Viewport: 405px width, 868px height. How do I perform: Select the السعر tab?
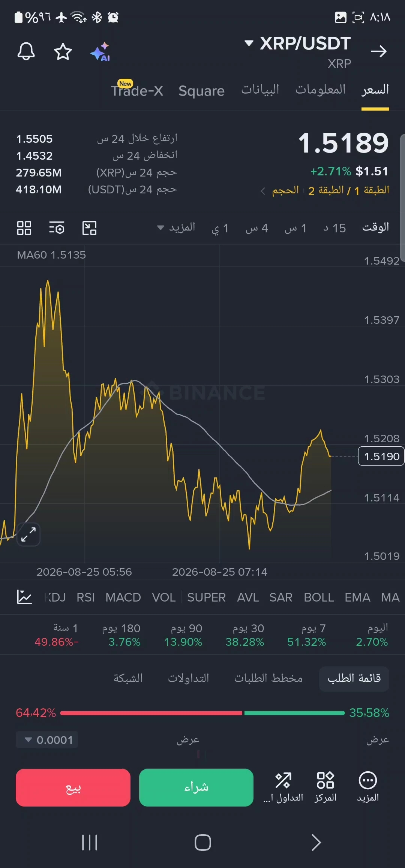point(375,90)
